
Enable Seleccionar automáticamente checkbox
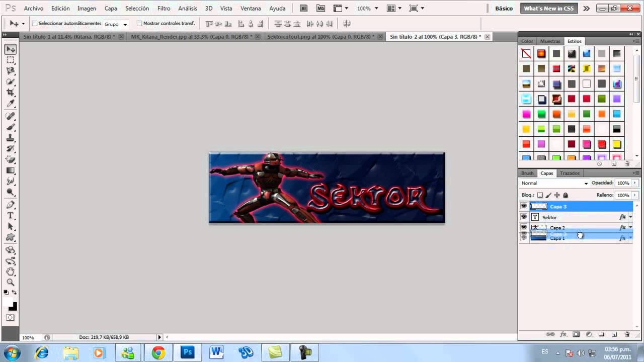point(35,24)
